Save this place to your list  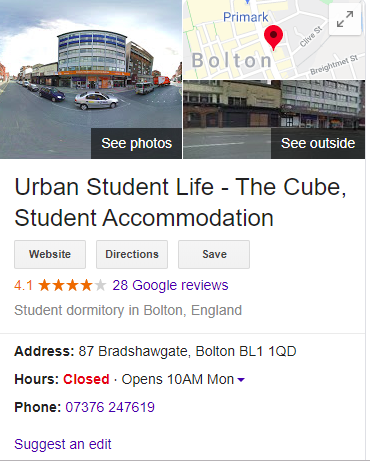pos(214,254)
